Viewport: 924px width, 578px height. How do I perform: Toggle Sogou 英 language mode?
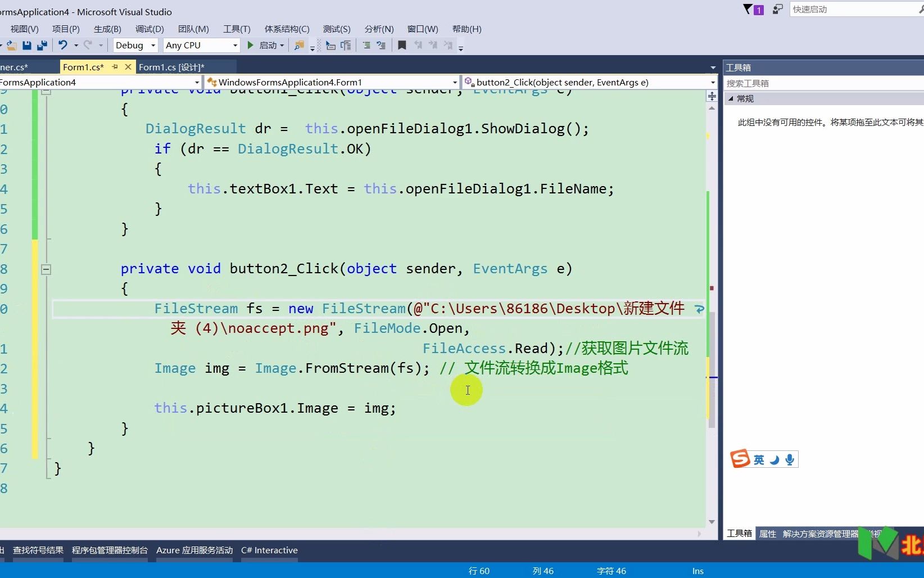(x=759, y=460)
